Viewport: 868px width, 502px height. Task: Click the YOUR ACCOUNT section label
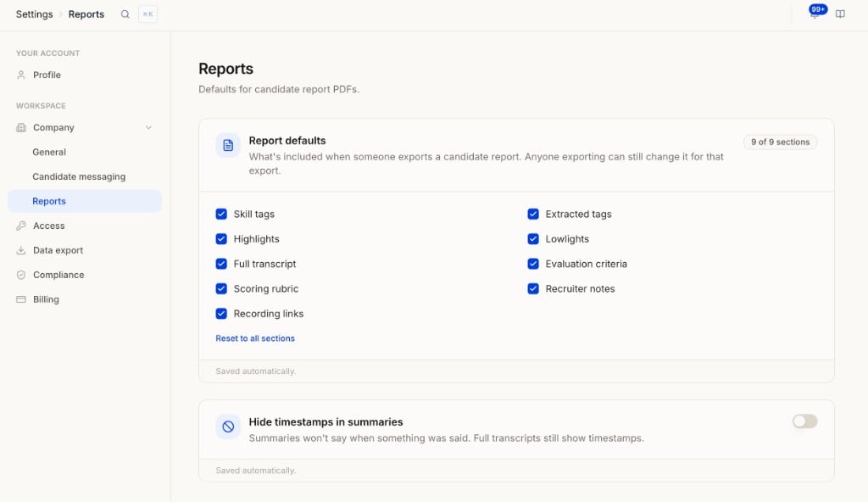point(48,53)
